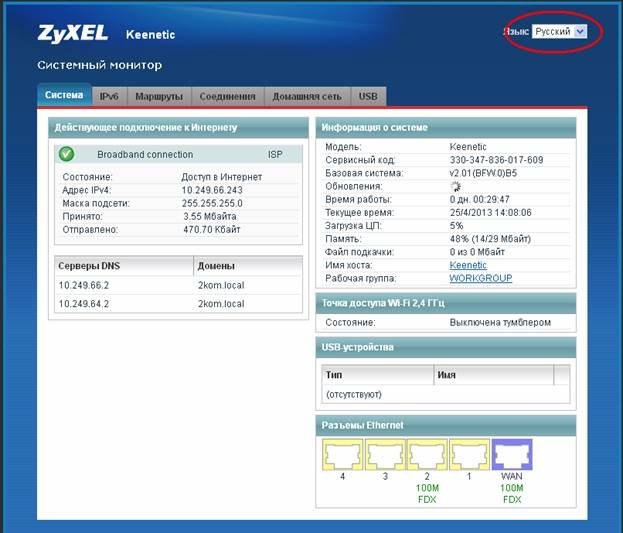Click the ZyXEL logo
Screen dimensions: 623x533
point(73,33)
